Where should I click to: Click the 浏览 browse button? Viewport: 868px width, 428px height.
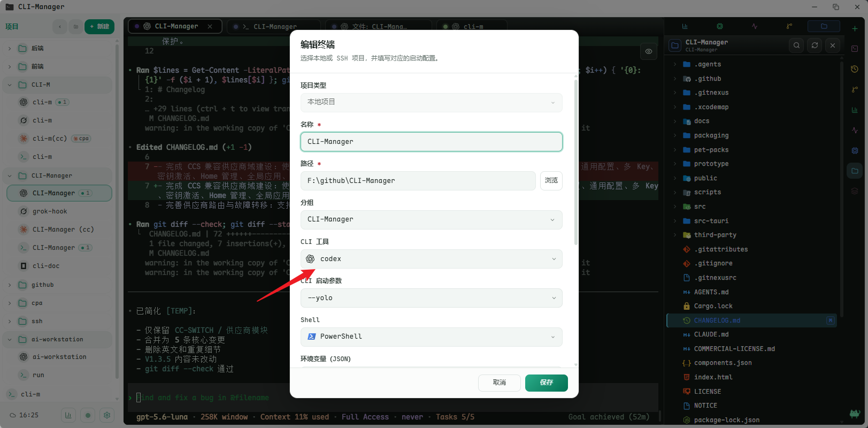(x=551, y=181)
